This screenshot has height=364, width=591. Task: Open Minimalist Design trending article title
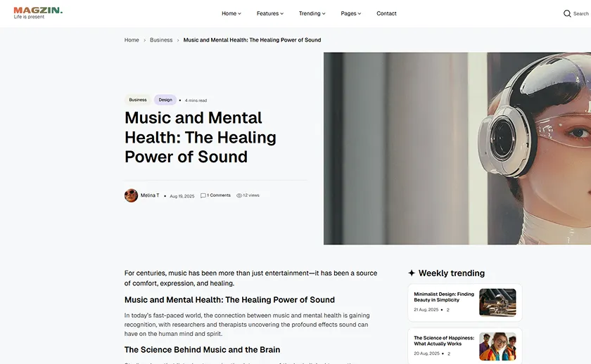[444, 297]
